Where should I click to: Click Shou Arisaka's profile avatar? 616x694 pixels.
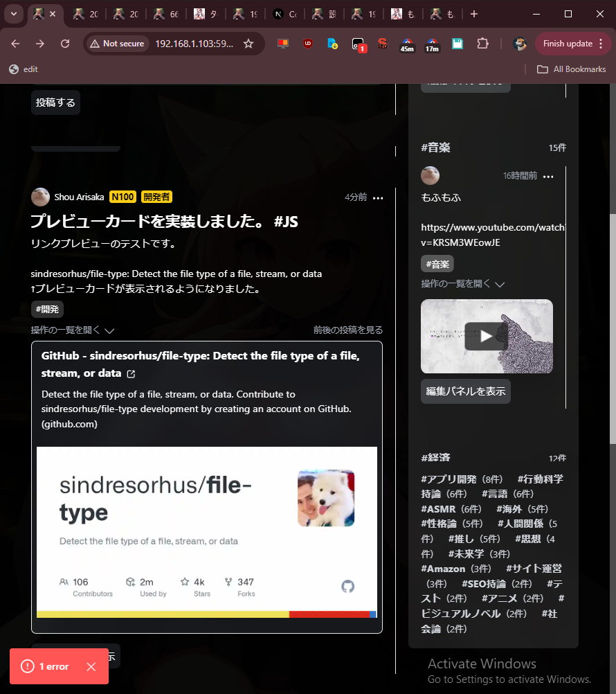pos(40,197)
